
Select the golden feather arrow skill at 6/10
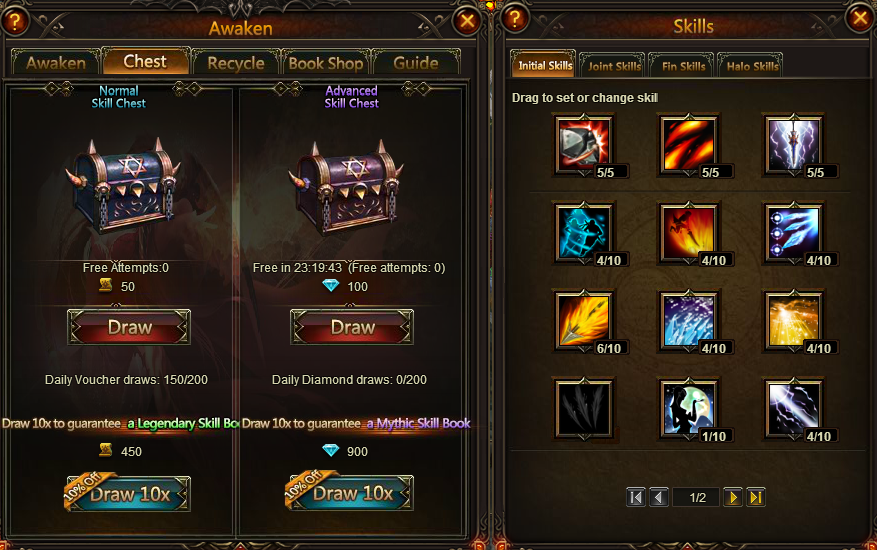click(584, 320)
